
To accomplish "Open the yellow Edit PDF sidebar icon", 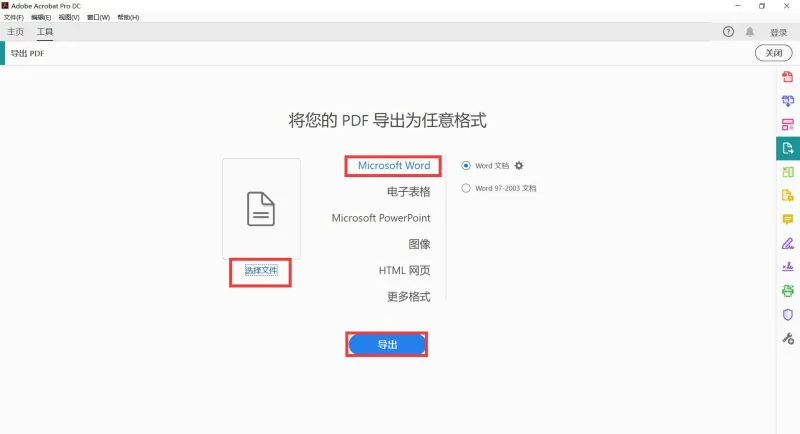I will pyautogui.click(x=787, y=196).
